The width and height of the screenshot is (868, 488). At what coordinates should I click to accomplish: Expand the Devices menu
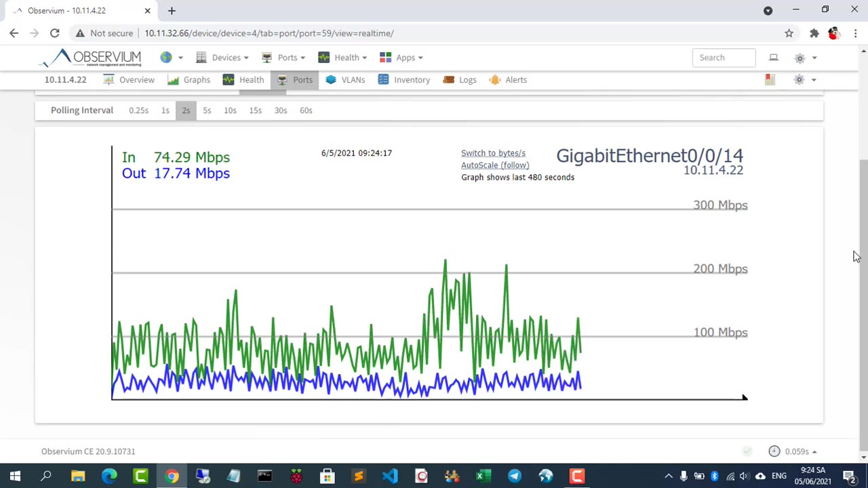222,58
